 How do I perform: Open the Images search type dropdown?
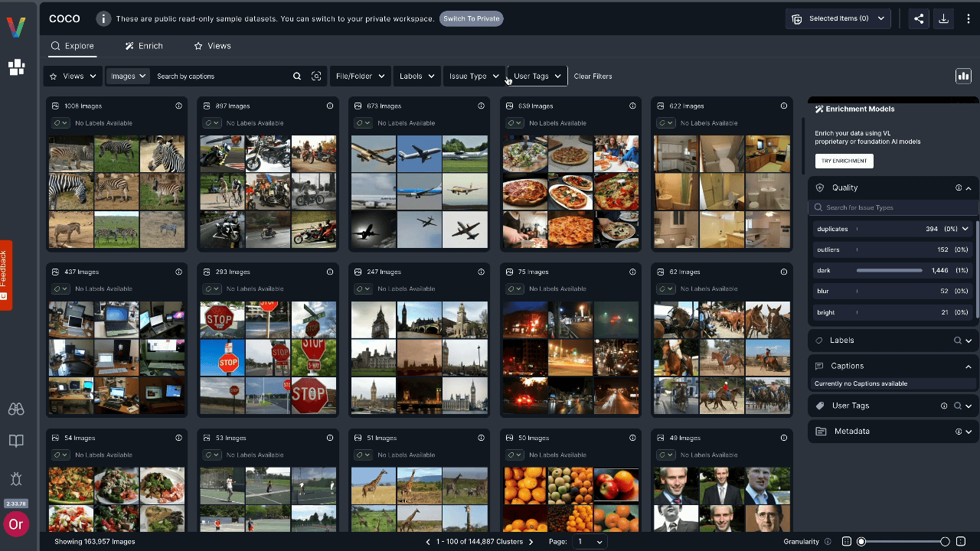click(127, 77)
